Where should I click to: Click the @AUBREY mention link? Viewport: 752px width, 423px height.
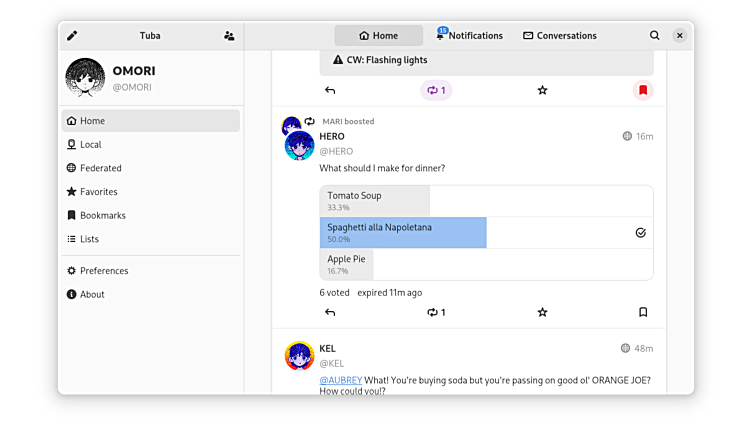click(340, 380)
